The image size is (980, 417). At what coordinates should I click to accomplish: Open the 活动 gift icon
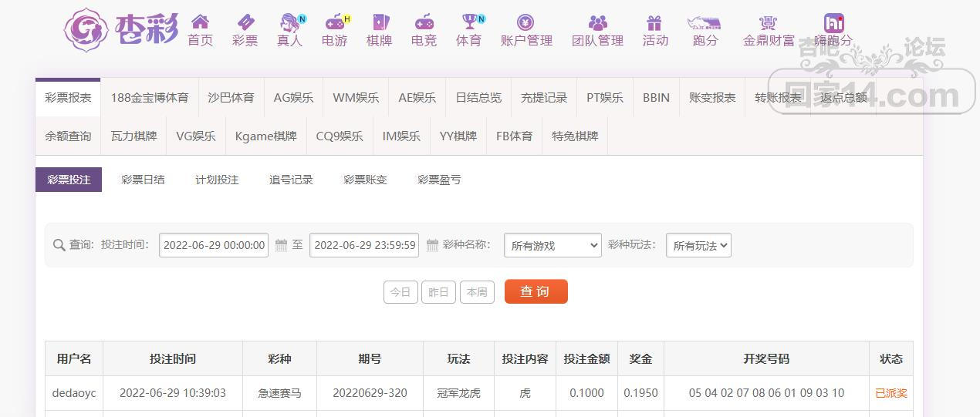[x=654, y=22]
